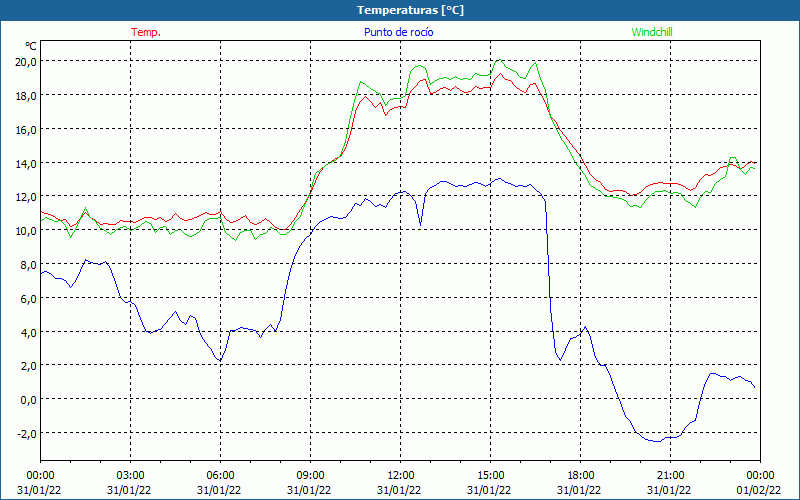Click the 18,0 y-axis value
Image resolution: width=800 pixels, height=500 pixels.
click(26, 96)
